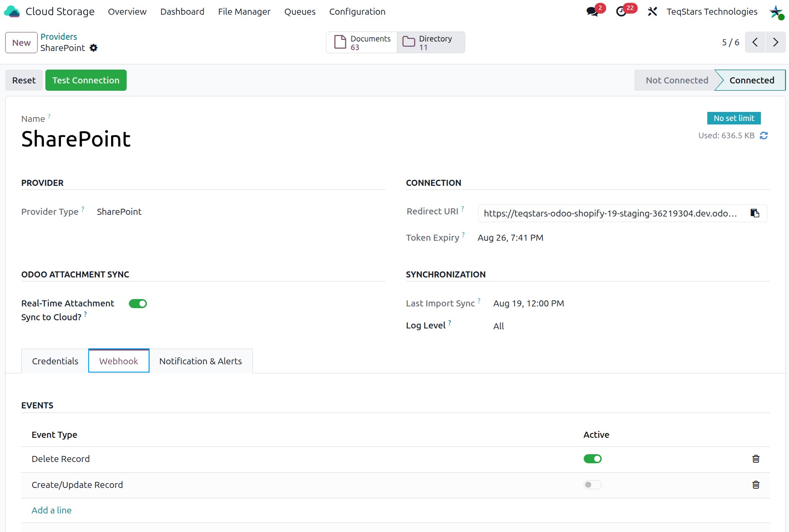This screenshot has height=532, width=789.
Task: Open the Configuration menu
Action: [358, 12]
